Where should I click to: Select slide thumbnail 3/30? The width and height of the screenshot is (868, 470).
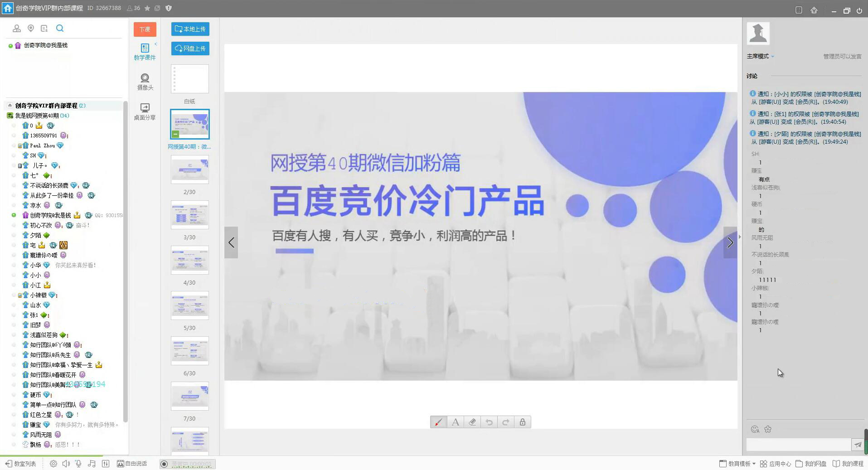[x=189, y=215]
